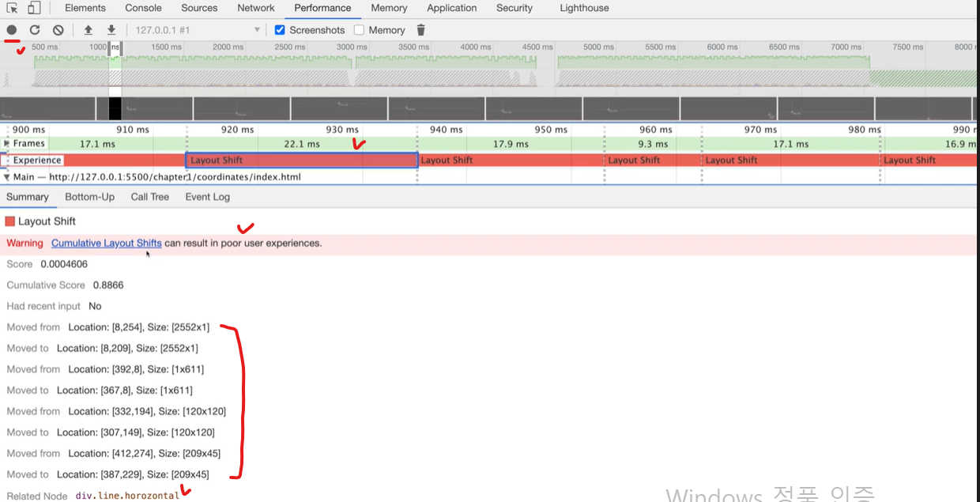Image resolution: width=980 pixels, height=502 pixels.
Task: Click the collect garbage trash icon
Action: tap(420, 30)
